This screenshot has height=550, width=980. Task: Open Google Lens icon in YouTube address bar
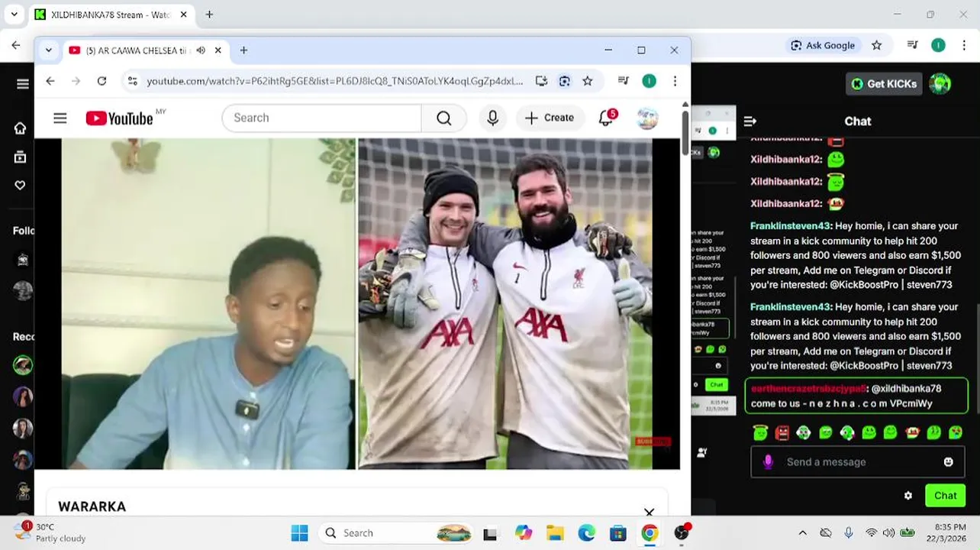[x=565, y=81]
